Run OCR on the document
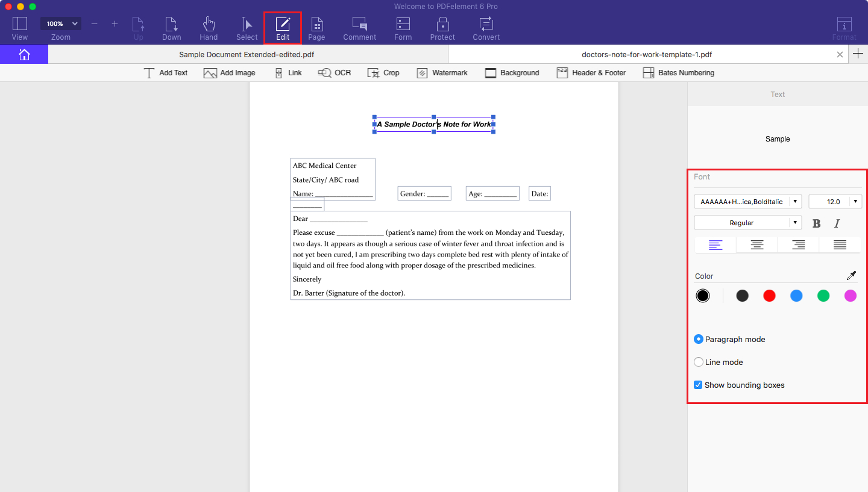Viewport: 868px width, 492px height. click(334, 72)
